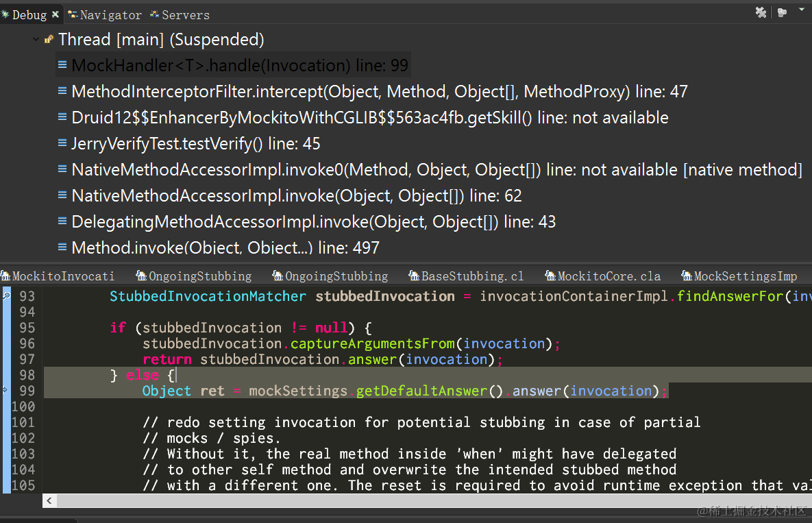The width and height of the screenshot is (812, 523).
Task: Open the second OngoingStubbing editor tab
Action: tap(330, 276)
